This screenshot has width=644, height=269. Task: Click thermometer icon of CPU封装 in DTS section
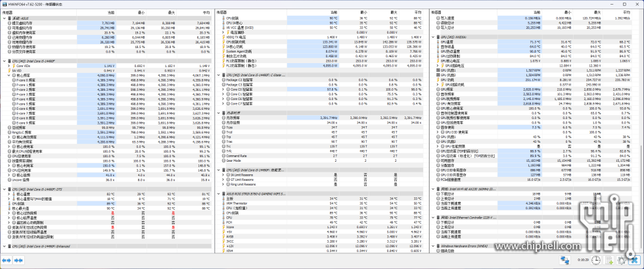pyautogui.click(x=9, y=204)
